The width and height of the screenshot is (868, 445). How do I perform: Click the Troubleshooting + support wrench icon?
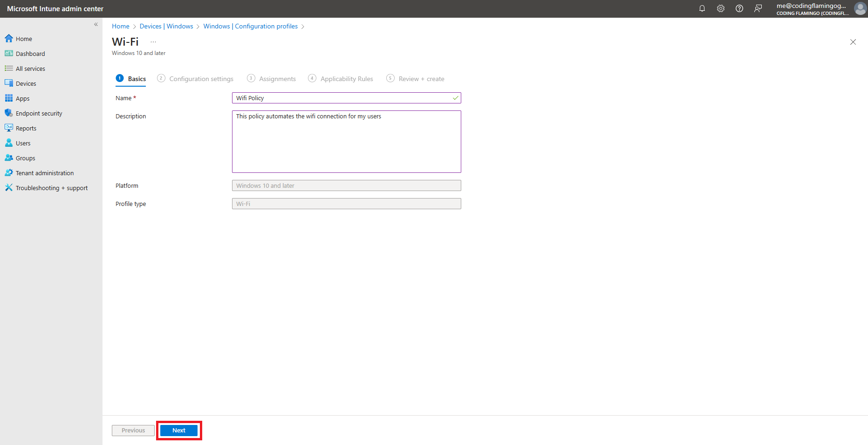coord(9,187)
